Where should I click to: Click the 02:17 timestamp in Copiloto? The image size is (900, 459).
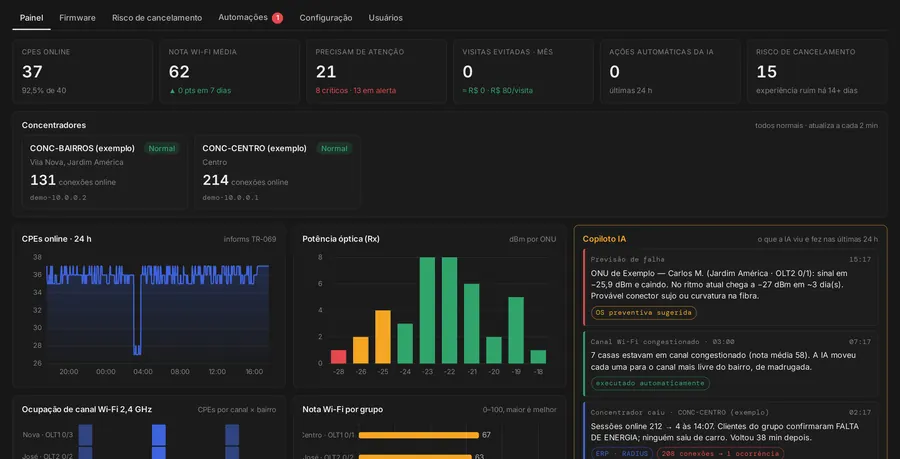[x=860, y=412]
